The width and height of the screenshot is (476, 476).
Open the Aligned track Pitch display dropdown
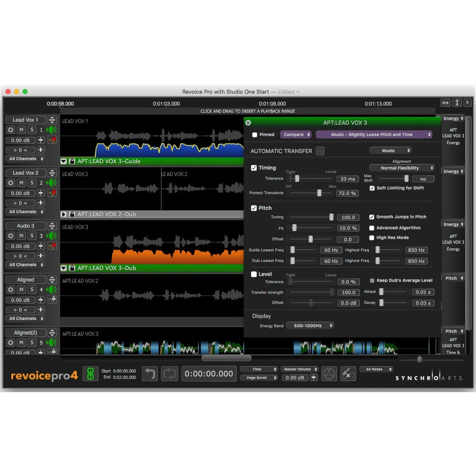click(x=453, y=278)
